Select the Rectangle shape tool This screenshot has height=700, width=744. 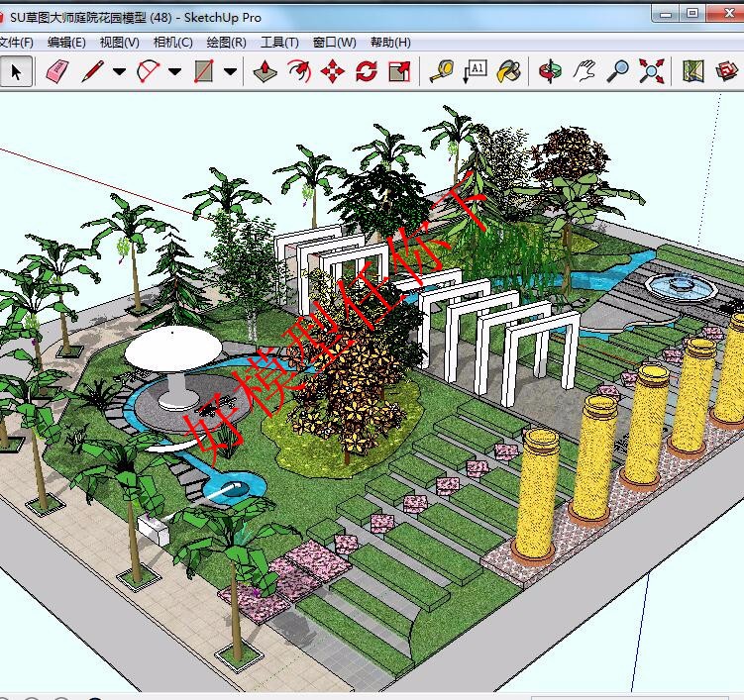click(x=203, y=71)
